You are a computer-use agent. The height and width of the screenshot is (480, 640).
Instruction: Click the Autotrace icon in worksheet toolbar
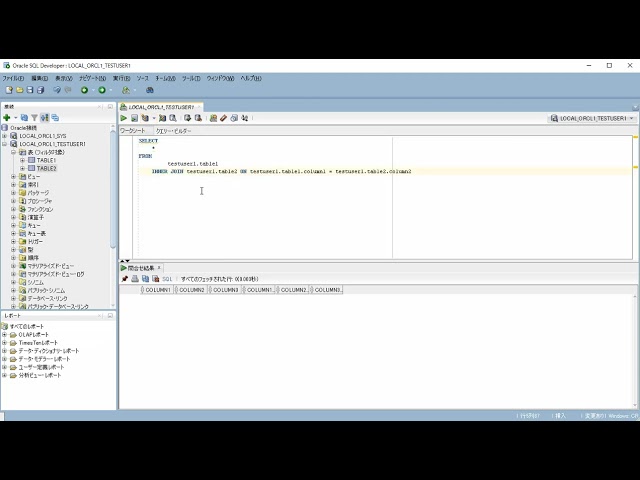[162, 118]
